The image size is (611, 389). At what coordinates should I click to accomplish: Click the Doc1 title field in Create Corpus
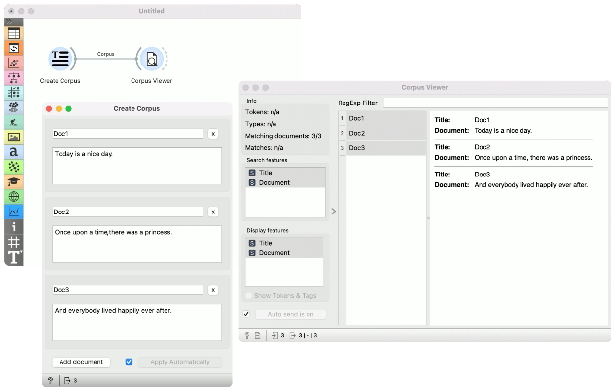(128, 134)
